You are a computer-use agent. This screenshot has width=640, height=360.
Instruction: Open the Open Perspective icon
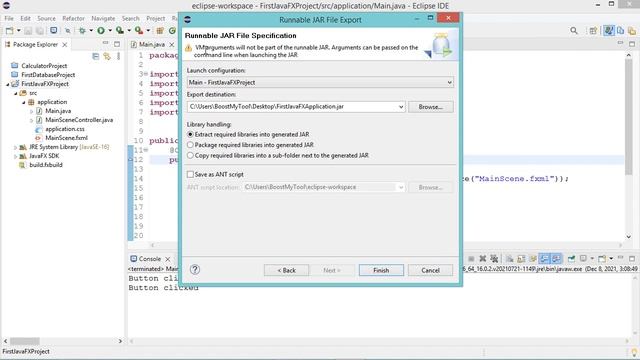(x=593, y=31)
